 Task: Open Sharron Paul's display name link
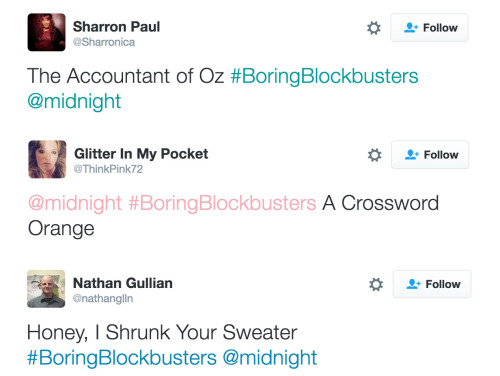[x=116, y=27]
